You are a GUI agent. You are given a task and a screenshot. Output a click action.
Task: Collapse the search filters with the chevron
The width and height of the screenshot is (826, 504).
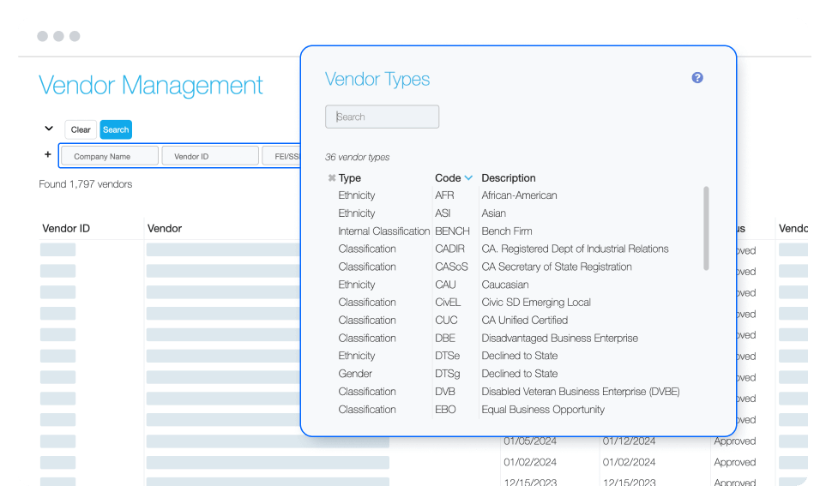[48, 127]
